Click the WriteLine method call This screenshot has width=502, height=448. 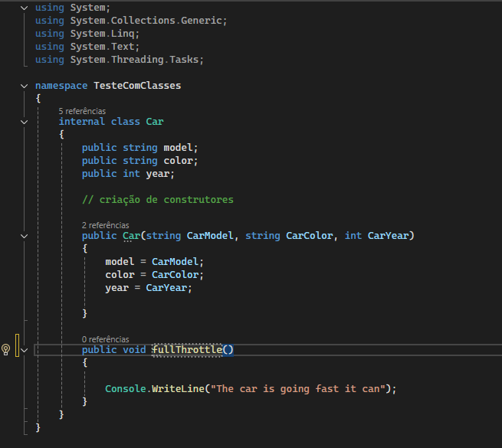pyautogui.click(x=178, y=389)
